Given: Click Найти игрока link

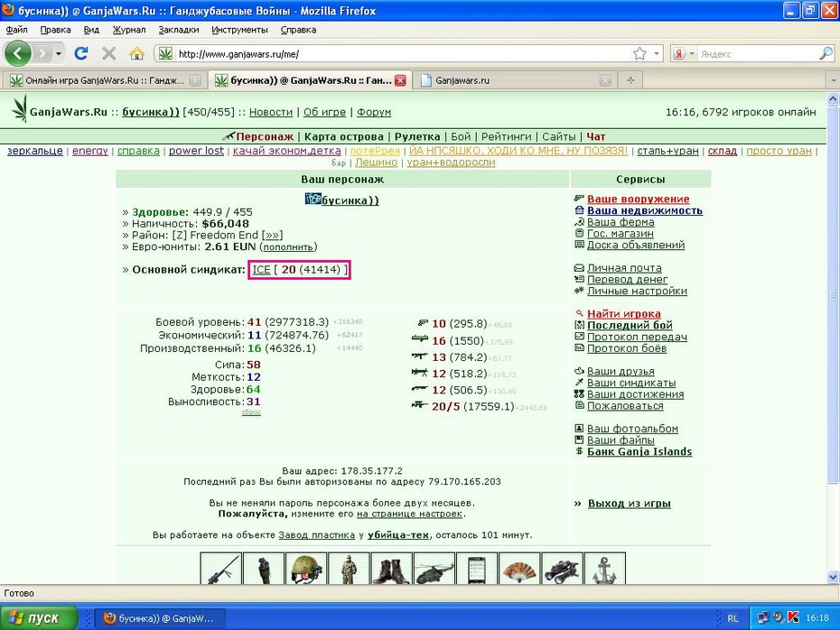Looking at the screenshot, I should pos(623,314).
